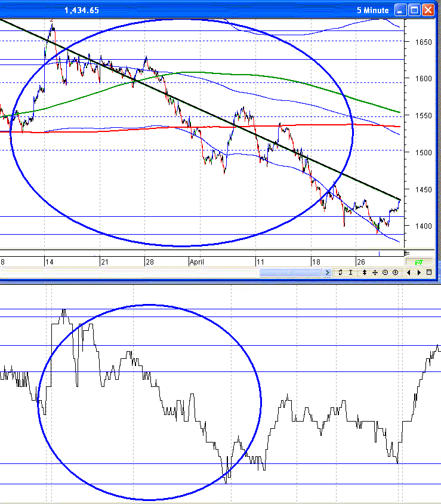441x504 pixels.
Task: Select the four-way pan arrows tool
Action: click(x=375, y=272)
